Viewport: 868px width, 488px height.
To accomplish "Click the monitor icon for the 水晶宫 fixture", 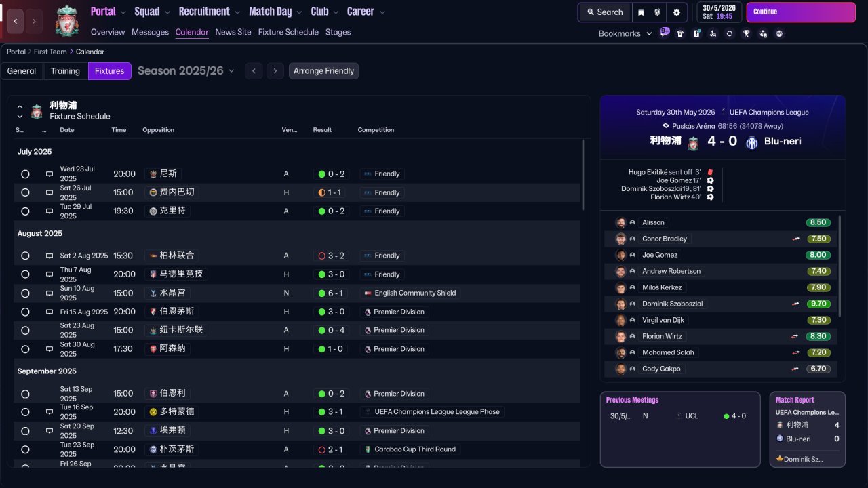I will [50, 293].
